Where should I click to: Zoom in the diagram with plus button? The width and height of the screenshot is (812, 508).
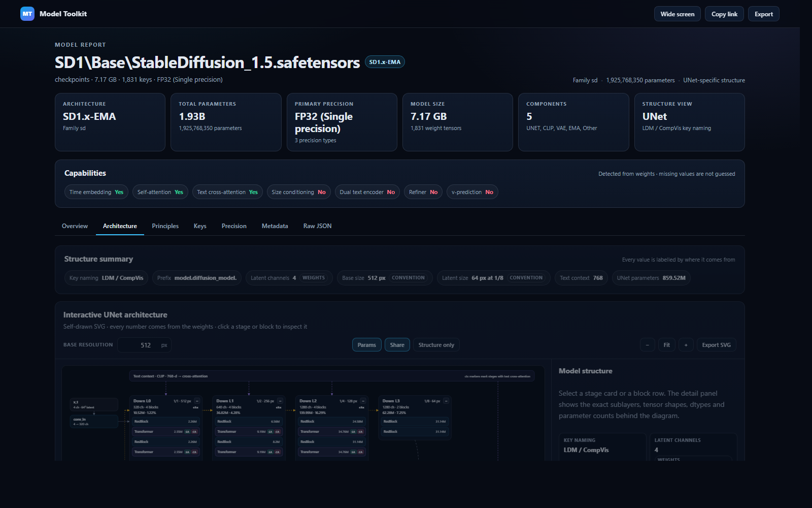(x=686, y=345)
